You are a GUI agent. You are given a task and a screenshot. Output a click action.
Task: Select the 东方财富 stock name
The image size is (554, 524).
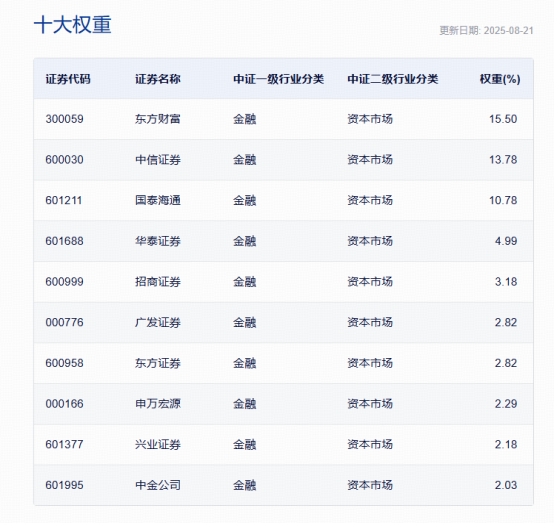(x=158, y=119)
